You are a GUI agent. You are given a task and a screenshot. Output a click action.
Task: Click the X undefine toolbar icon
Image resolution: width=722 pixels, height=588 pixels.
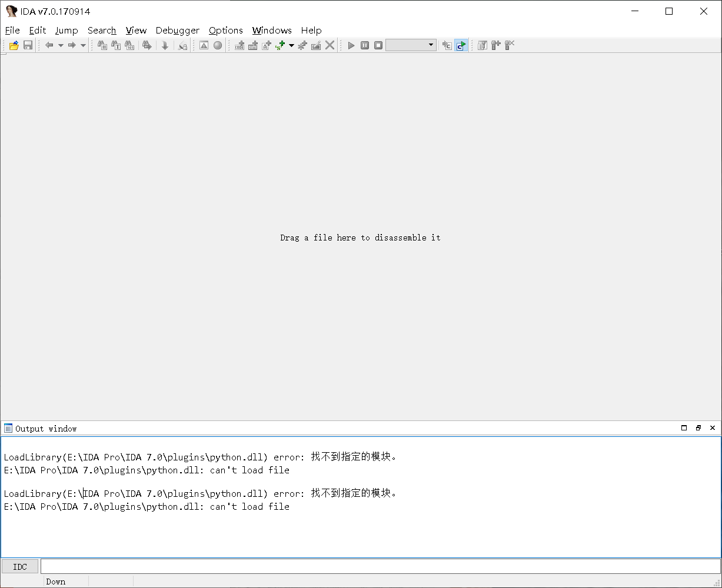click(330, 45)
